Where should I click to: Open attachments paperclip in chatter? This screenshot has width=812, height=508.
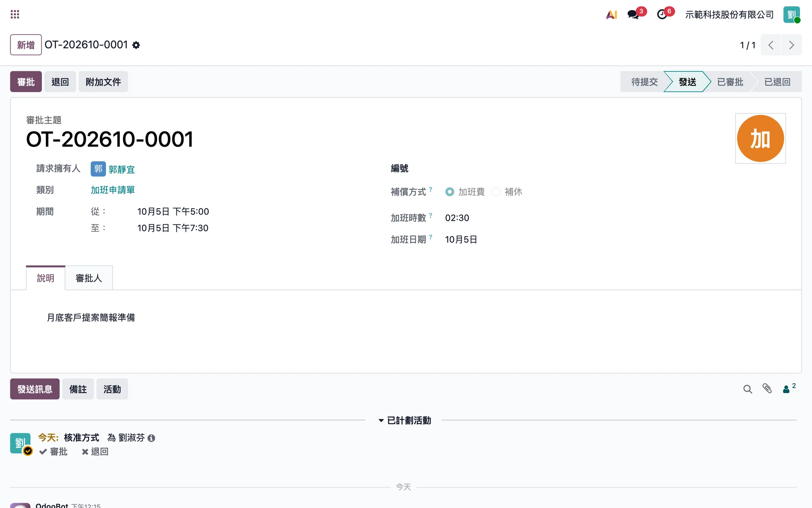767,389
